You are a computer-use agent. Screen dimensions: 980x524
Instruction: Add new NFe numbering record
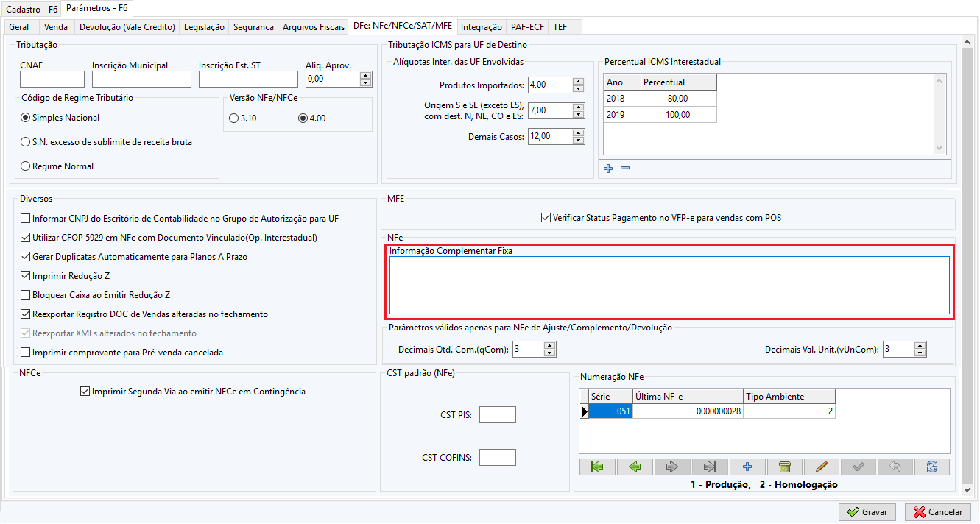pyautogui.click(x=747, y=467)
